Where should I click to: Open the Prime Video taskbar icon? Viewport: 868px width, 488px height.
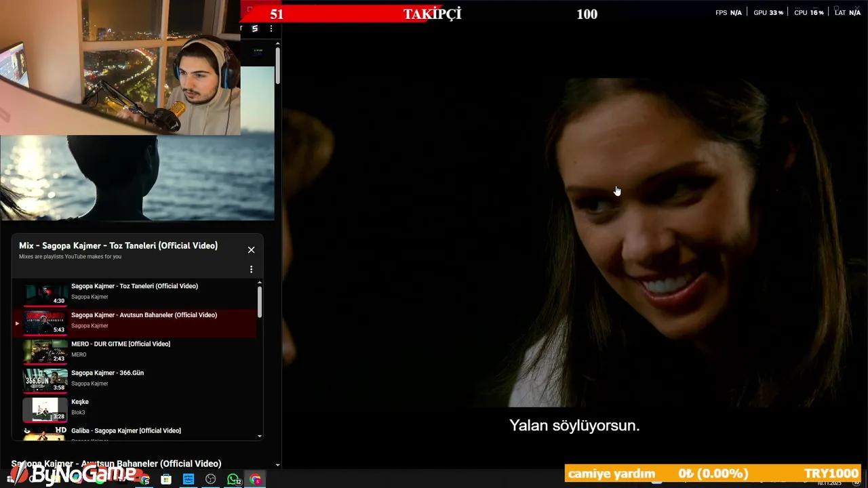[x=189, y=480]
